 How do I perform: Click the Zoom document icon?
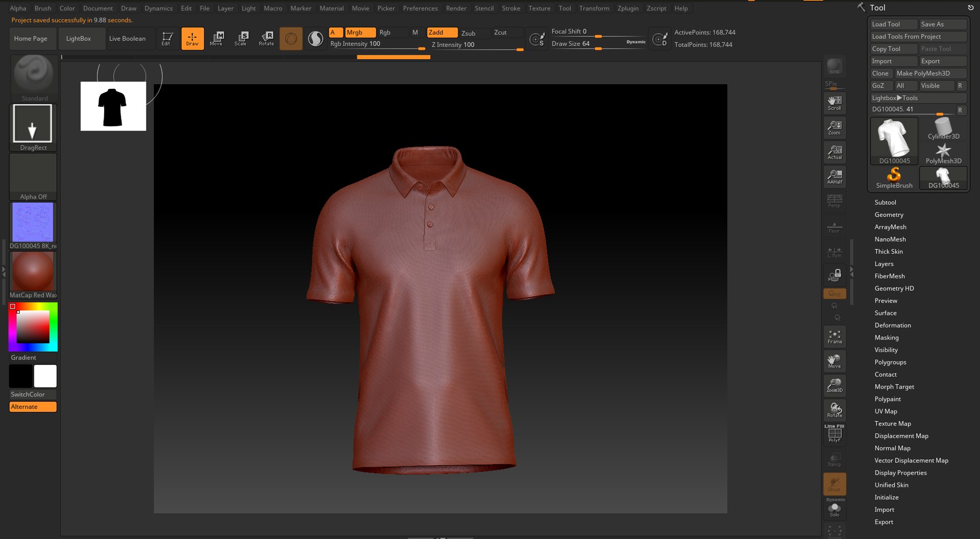pos(835,128)
